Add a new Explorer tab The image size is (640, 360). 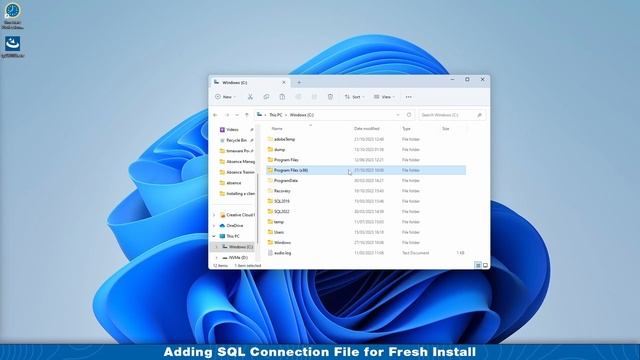point(299,82)
